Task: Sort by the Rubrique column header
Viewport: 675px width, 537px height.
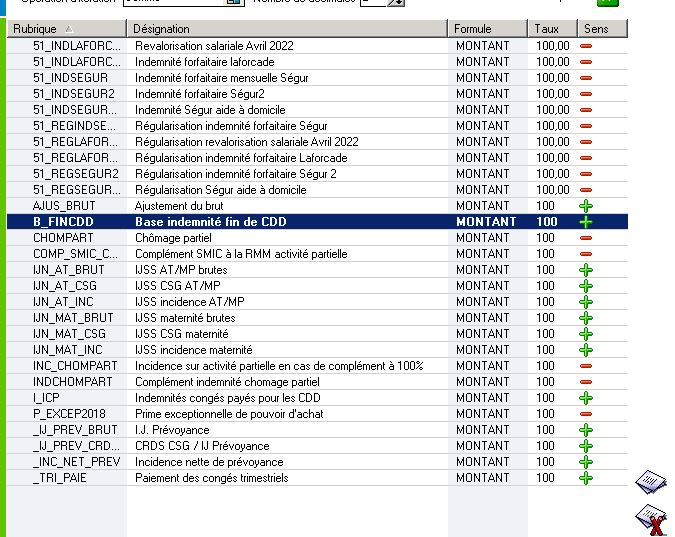Action: 67,29
